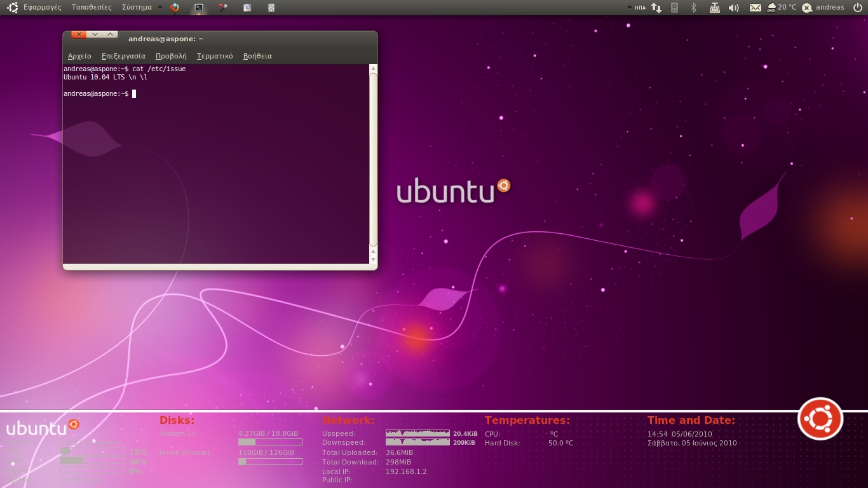The width and height of the screenshot is (868, 488).
Task: Click the Home (/Home) disk usage bar
Action: coord(270,461)
